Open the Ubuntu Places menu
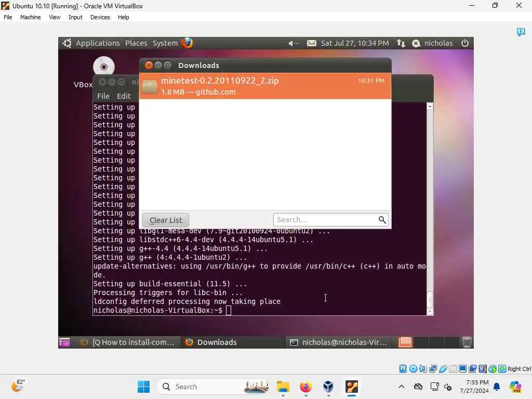Screen dimensions: 532x399 point(136,43)
